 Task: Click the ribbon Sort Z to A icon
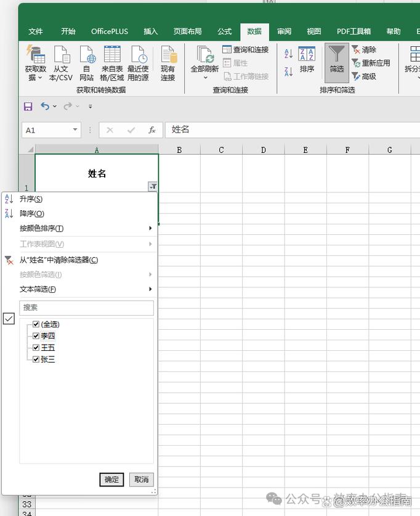coord(288,72)
